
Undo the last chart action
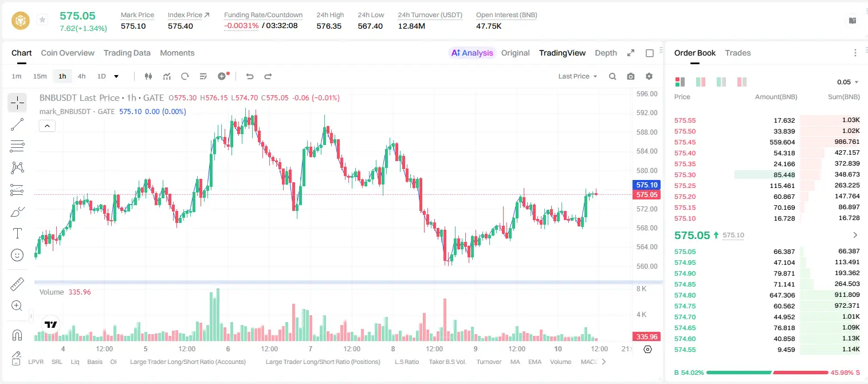(x=249, y=76)
